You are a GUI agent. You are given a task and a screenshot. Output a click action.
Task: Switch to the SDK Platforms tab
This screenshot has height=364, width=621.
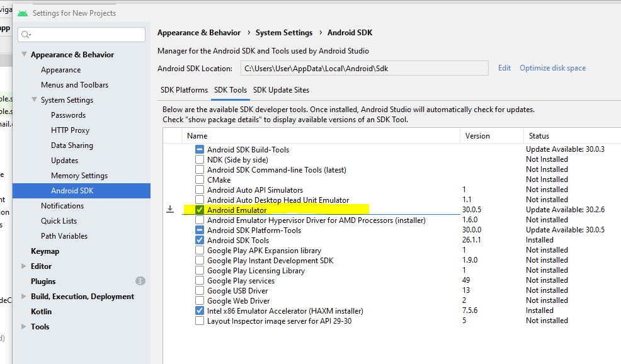[x=184, y=90]
